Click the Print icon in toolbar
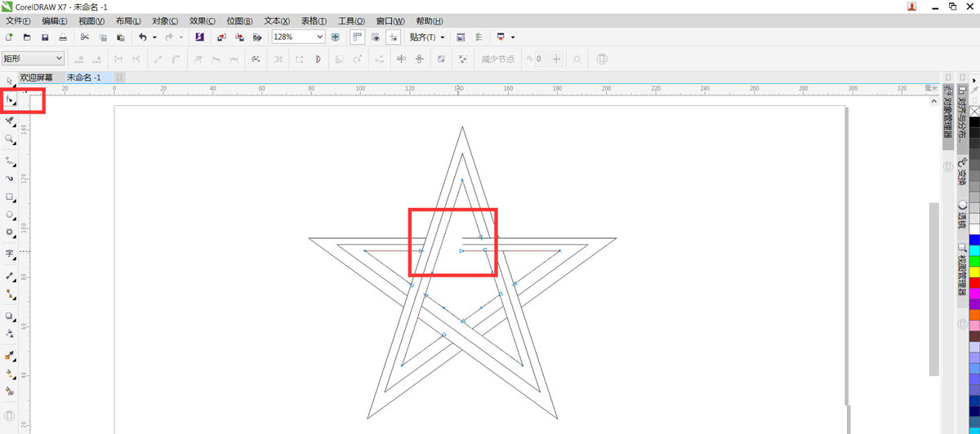 point(63,38)
